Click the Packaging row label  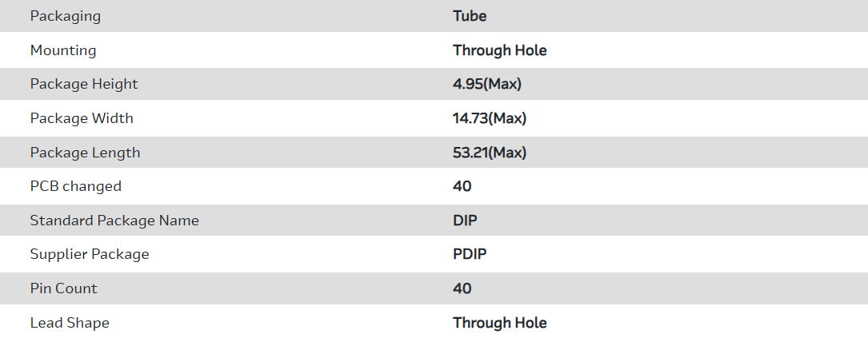[x=66, y=16]
